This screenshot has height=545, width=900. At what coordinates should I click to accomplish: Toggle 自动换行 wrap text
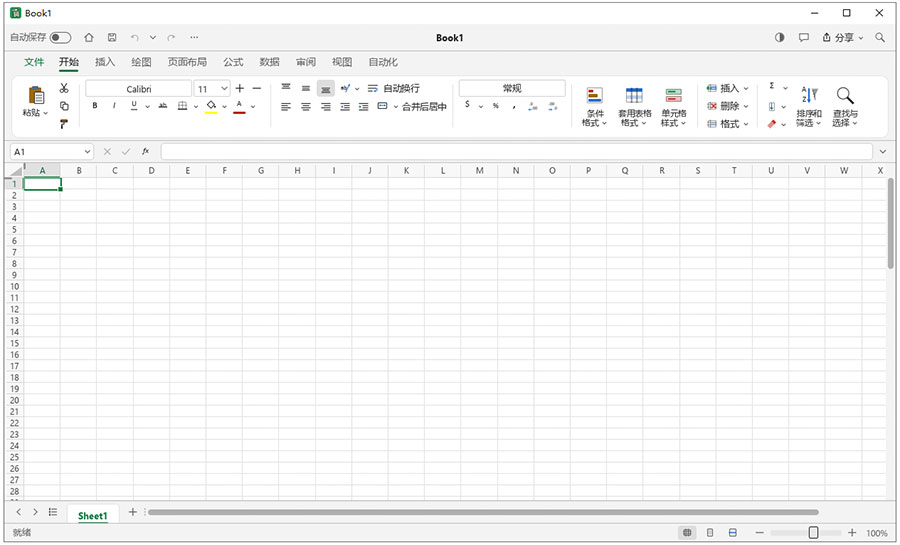394,88
